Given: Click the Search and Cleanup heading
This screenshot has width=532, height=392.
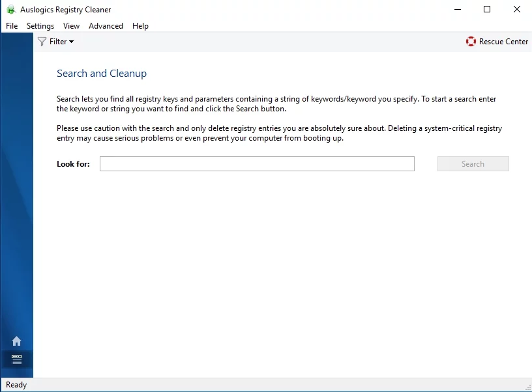Looking at the screenshot, I should pos(102,74).
